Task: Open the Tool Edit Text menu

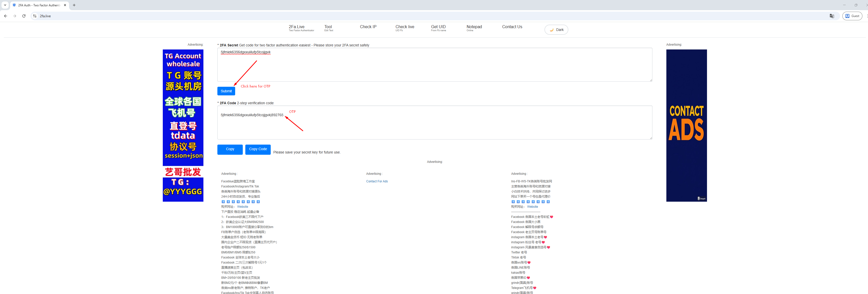Action: tap(328, 28)
